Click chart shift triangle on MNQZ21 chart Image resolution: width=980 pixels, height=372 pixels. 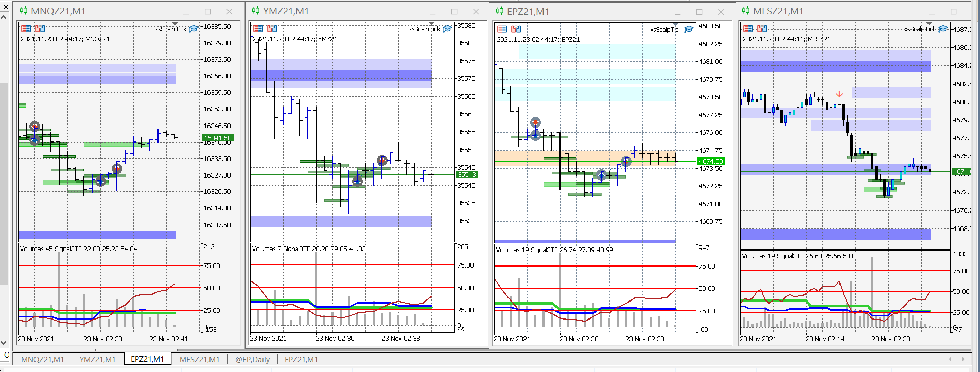click(176, 24)
